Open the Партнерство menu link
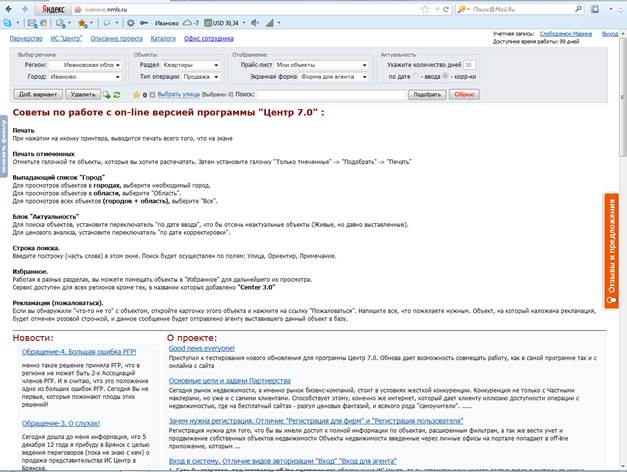 [26, 38]
